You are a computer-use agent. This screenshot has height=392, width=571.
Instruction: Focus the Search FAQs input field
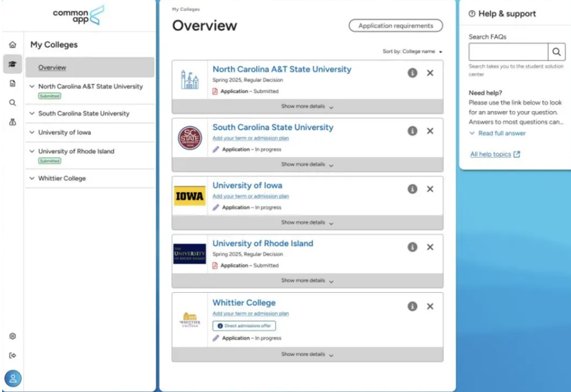[508, 52]
